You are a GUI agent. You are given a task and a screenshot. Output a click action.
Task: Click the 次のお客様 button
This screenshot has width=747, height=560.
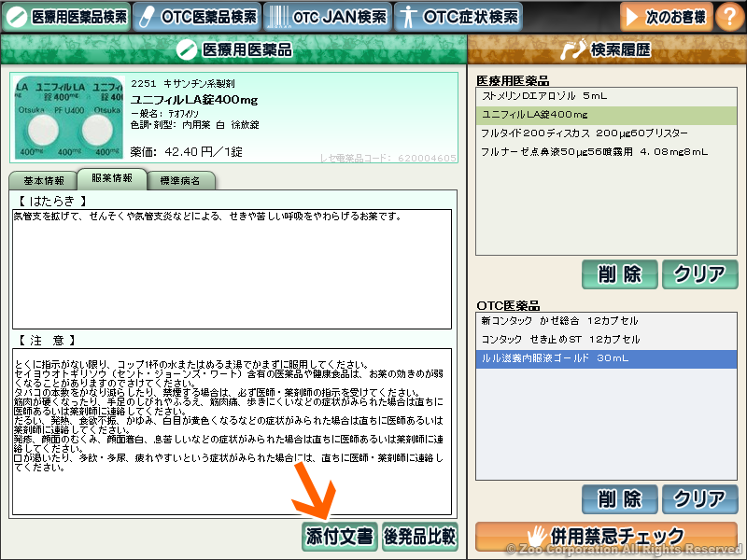(x=666, y=17)
